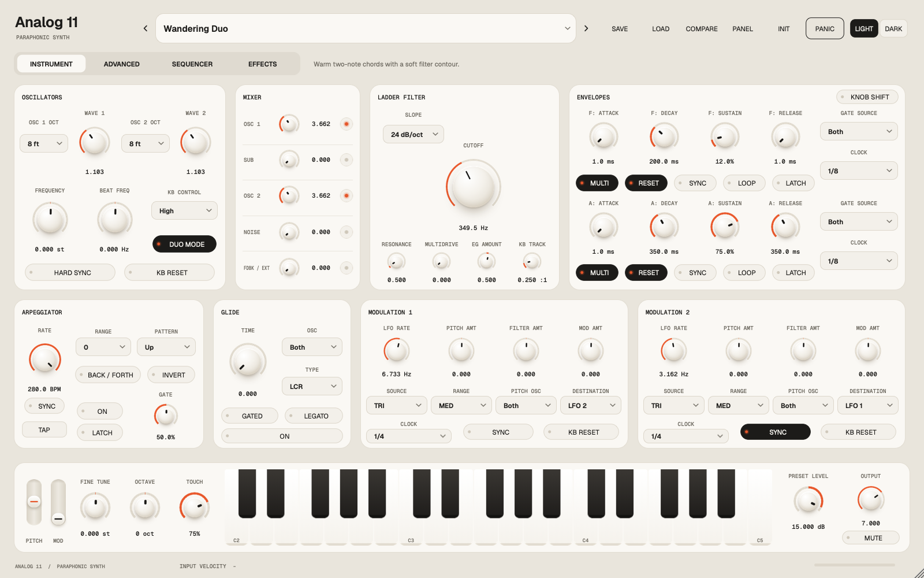Click the Modulation 1 LFO Rate knob
The height and width of the screenshot is (578, 924).
tap(397, 350)
